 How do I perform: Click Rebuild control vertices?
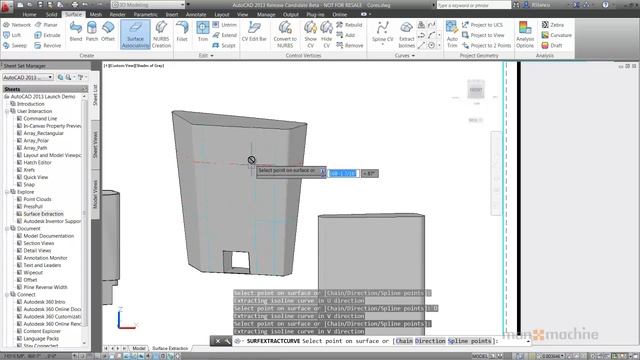[x=349, y=25]
